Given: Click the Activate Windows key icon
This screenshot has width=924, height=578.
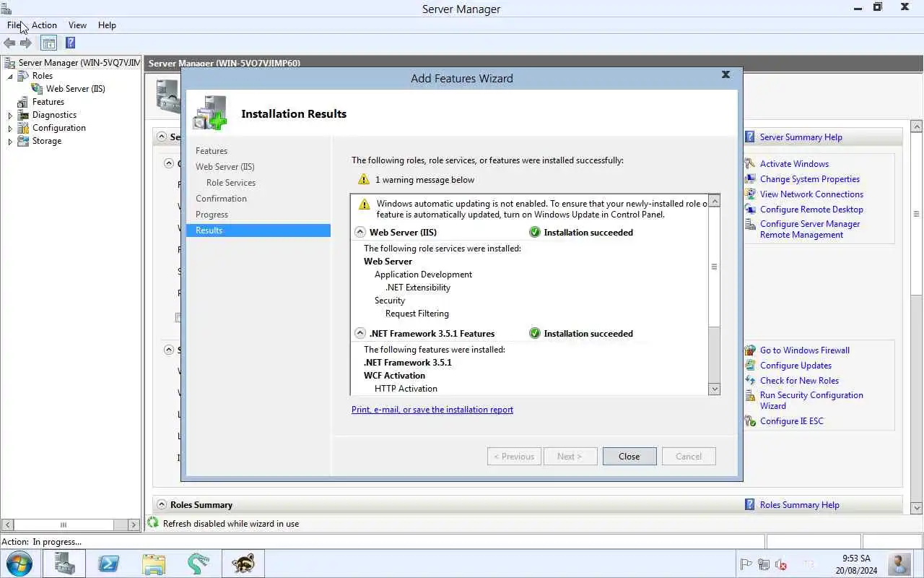Looking at the screenshot, I should coord(750,164).
